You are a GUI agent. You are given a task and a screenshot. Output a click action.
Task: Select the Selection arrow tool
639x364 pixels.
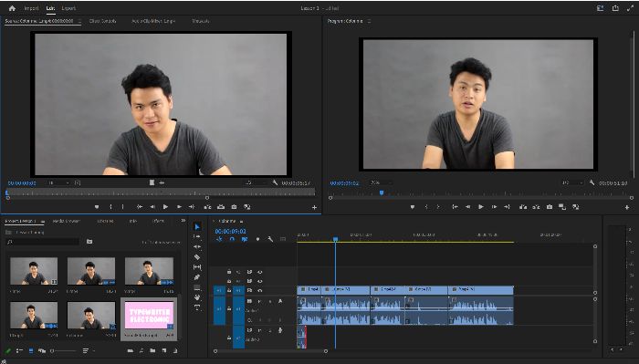197,226
